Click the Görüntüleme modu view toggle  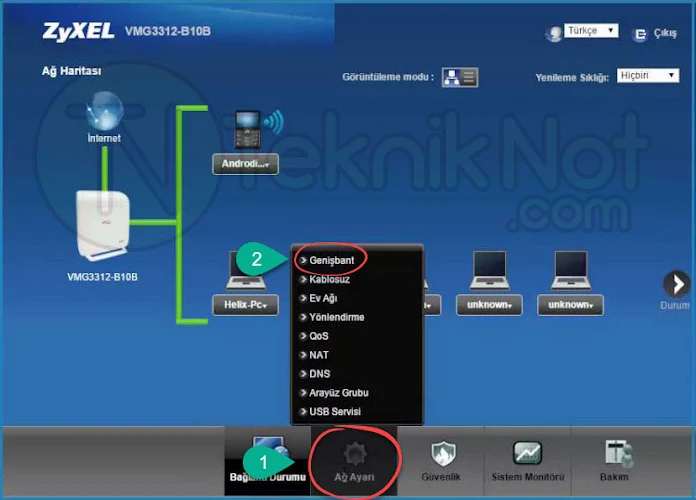460,77
